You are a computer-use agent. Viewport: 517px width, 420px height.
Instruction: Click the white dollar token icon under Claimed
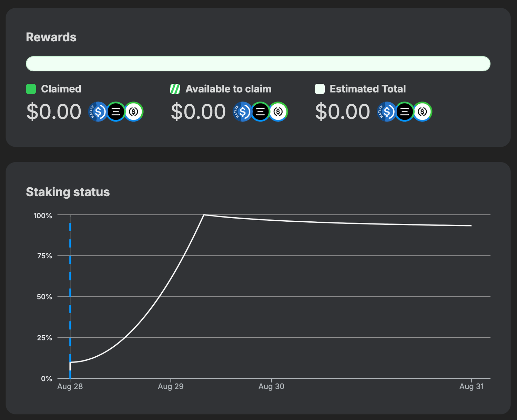[134, 112]
